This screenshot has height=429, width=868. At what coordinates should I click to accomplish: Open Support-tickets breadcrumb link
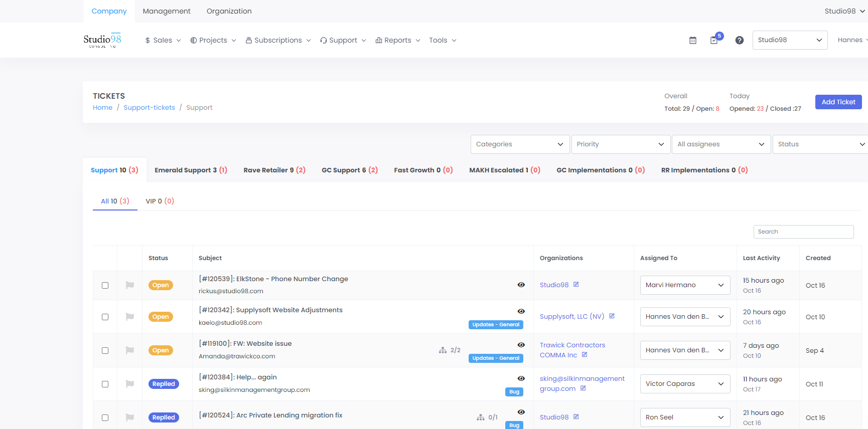coord(149,108)
